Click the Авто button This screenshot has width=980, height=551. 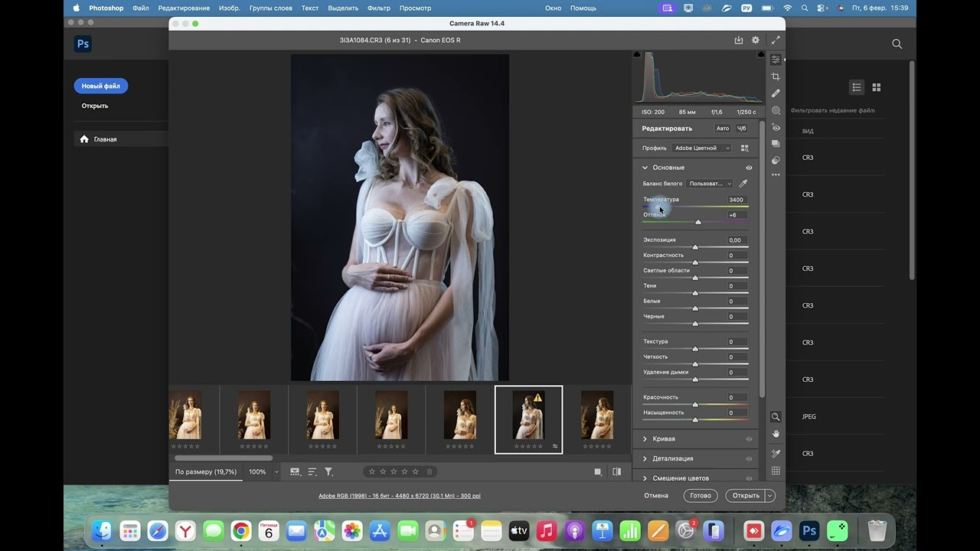coord(723,129)
